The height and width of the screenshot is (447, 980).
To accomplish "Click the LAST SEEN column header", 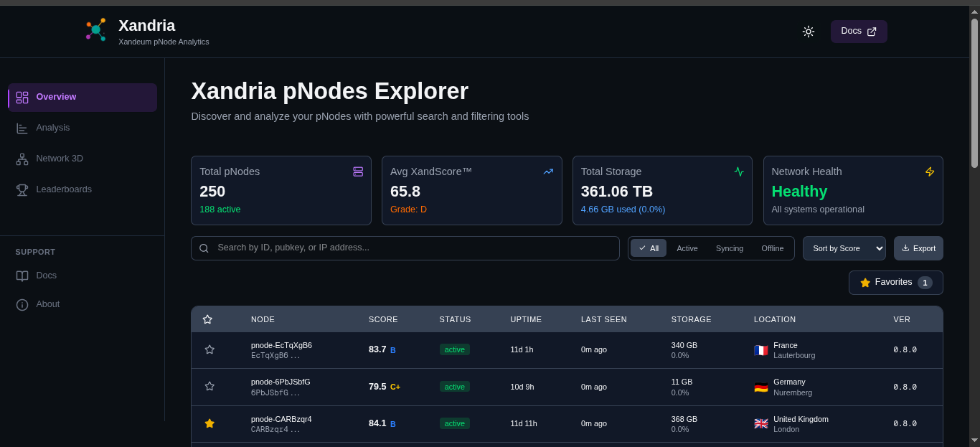I will pyautogui.click(x=604, y=319).
